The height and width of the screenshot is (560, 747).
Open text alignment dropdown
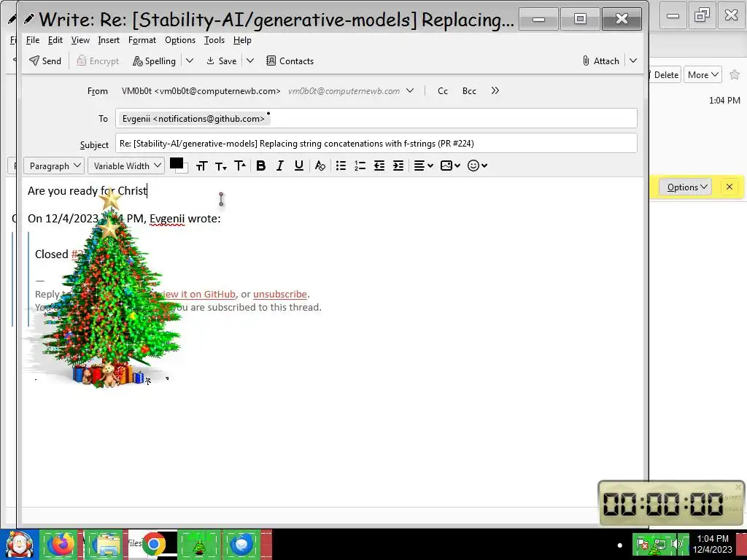(423, 166)
